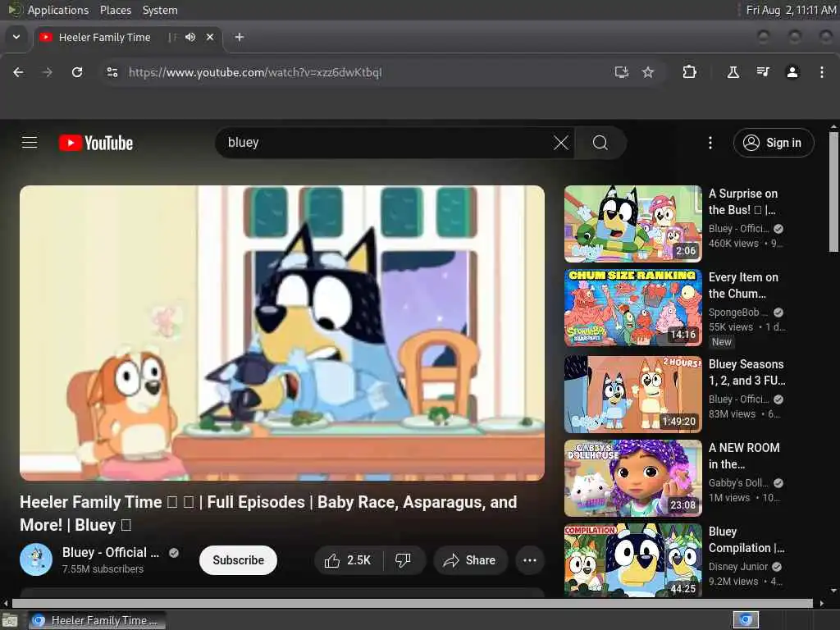Open the System menu
The height and width of the screenshot is (630, 840).
[160, 10]
